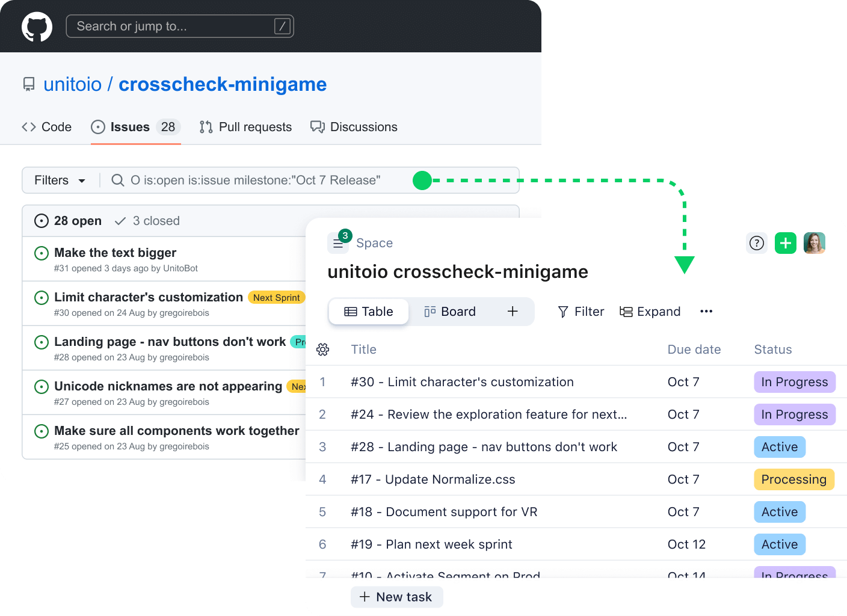Change the Processing status on task #17

pos(793,479)
